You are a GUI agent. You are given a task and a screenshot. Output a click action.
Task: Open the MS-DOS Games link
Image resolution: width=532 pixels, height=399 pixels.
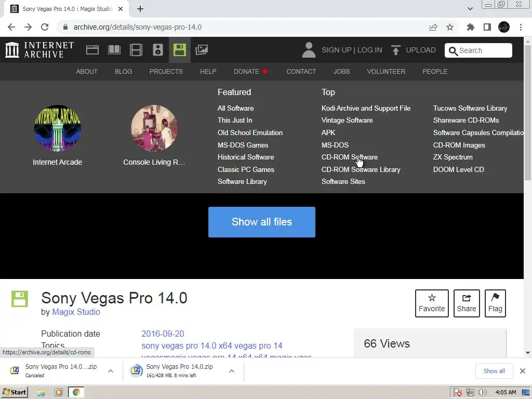click(x=243, y=145)
